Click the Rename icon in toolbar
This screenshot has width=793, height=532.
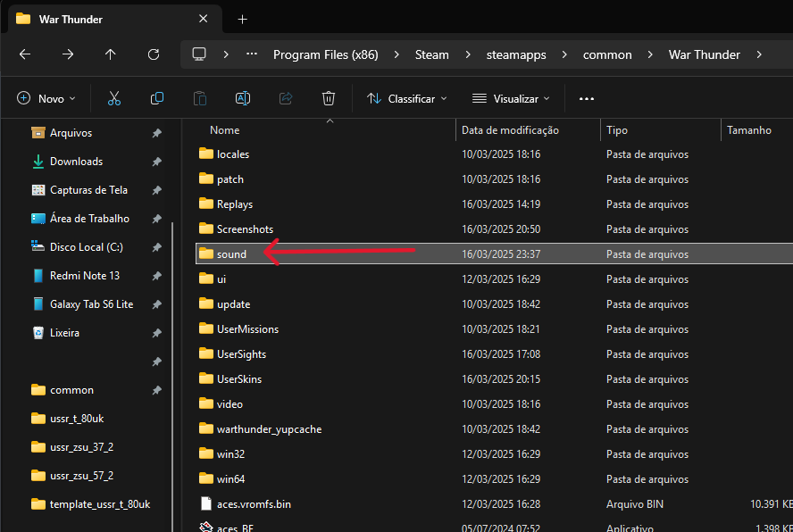(x=242, y=98)
